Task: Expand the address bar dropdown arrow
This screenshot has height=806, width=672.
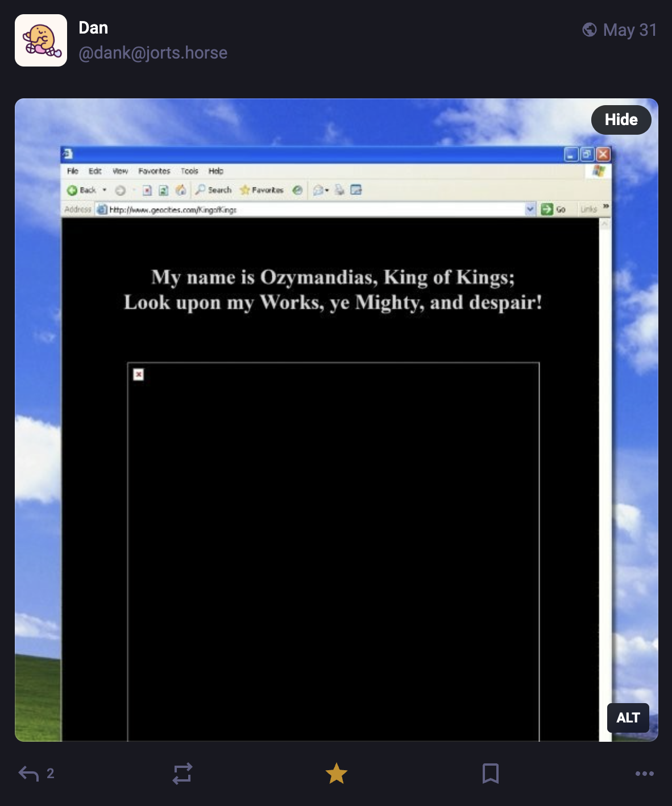Action: [x=530, y=209]
